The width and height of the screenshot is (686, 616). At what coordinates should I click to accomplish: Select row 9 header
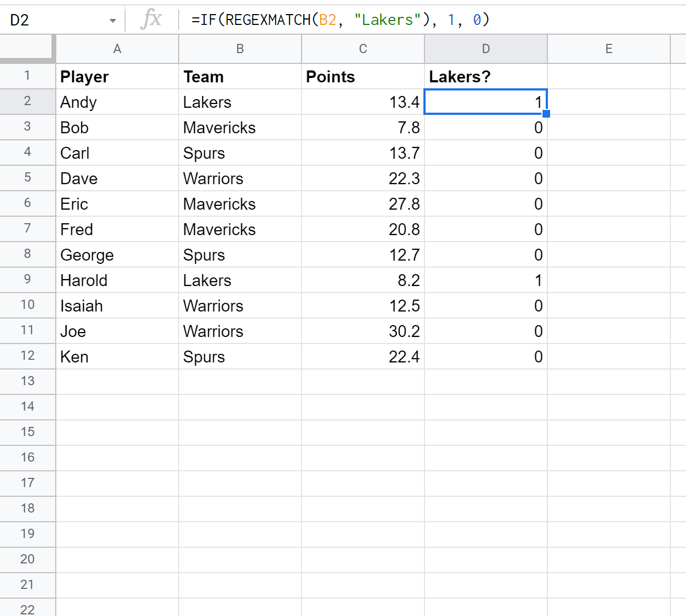pos(27,280)
